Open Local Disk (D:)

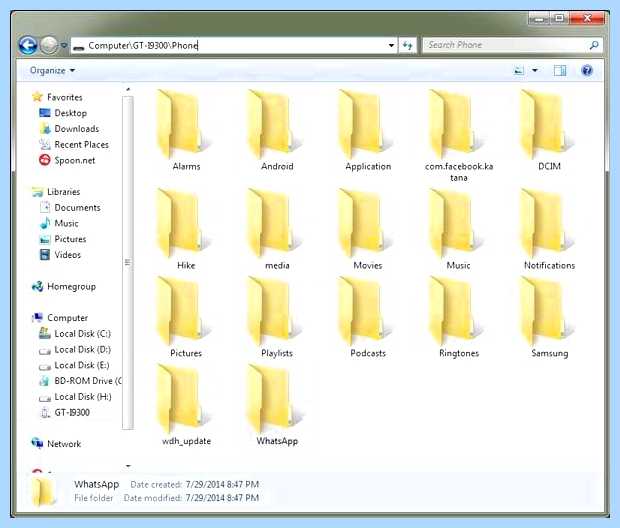pos(75,349)
